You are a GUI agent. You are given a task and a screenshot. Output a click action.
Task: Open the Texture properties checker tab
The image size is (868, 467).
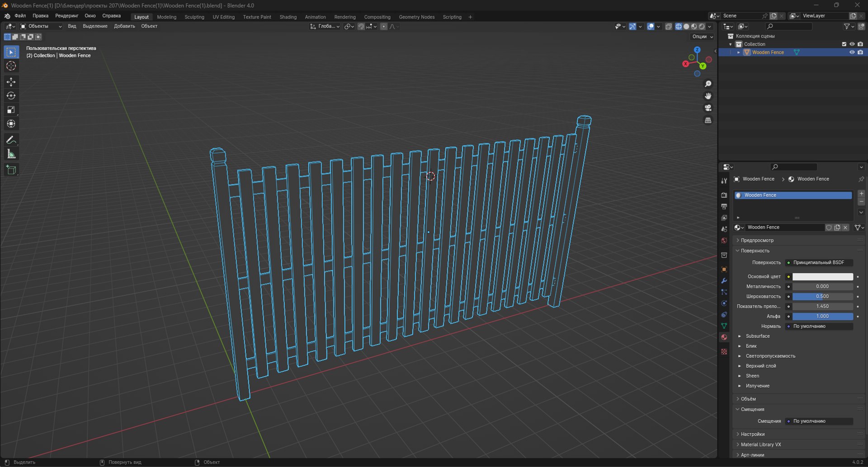pyautogui.click(x=724, y=351)
